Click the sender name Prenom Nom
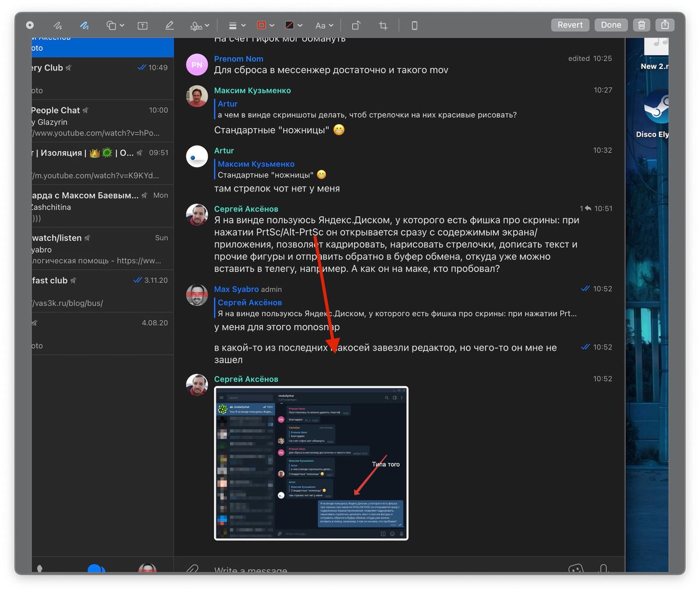This screenshot has height=592, width=700. [238, 59]
